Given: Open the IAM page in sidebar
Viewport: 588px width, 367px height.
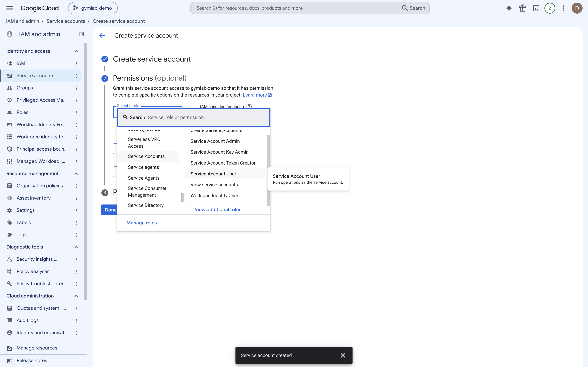Looking at the screenshot, I should point(41,63).
